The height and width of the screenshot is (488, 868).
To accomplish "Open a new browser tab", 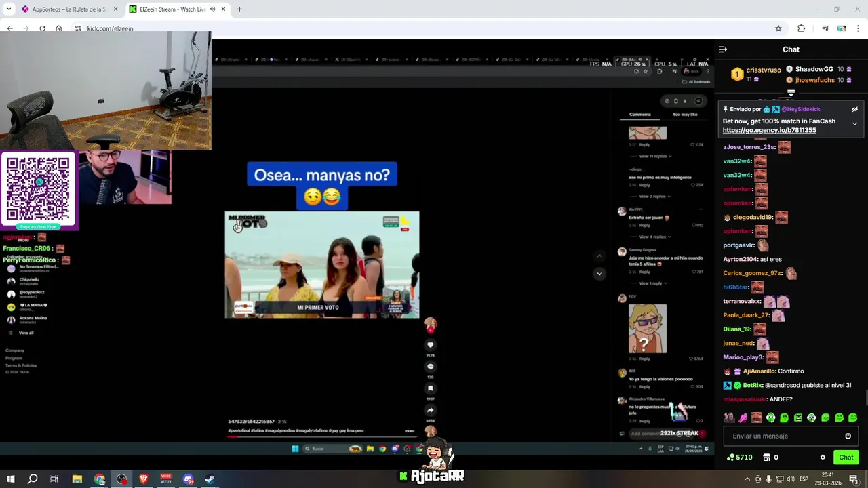I will (239, 9).
